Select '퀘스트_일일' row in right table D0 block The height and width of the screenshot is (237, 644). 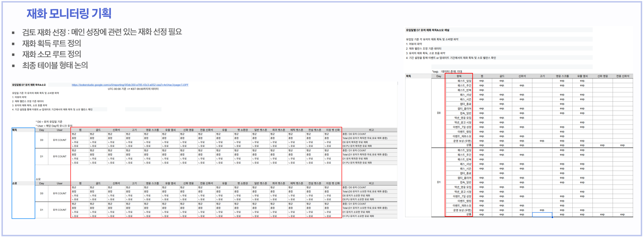[x=459, y=81]
